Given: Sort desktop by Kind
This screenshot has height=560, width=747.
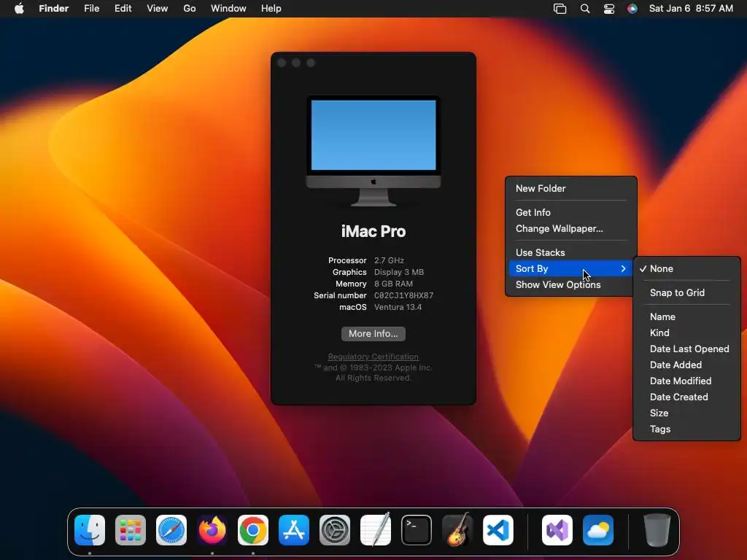Looking at the screenshot, I should (x=686, y=332).
